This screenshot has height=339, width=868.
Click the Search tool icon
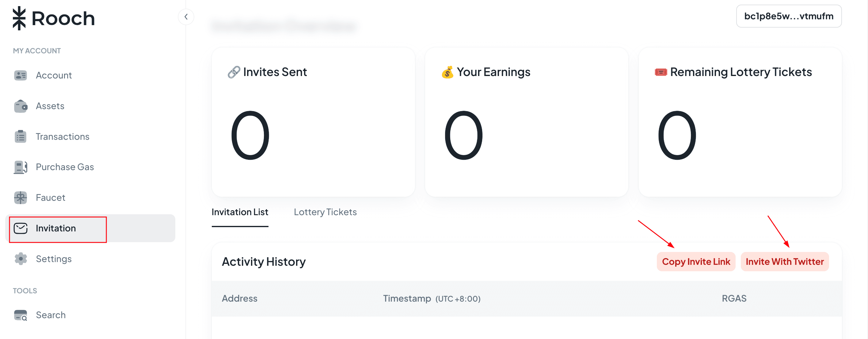pyautogui.click(x=21, y=315)
